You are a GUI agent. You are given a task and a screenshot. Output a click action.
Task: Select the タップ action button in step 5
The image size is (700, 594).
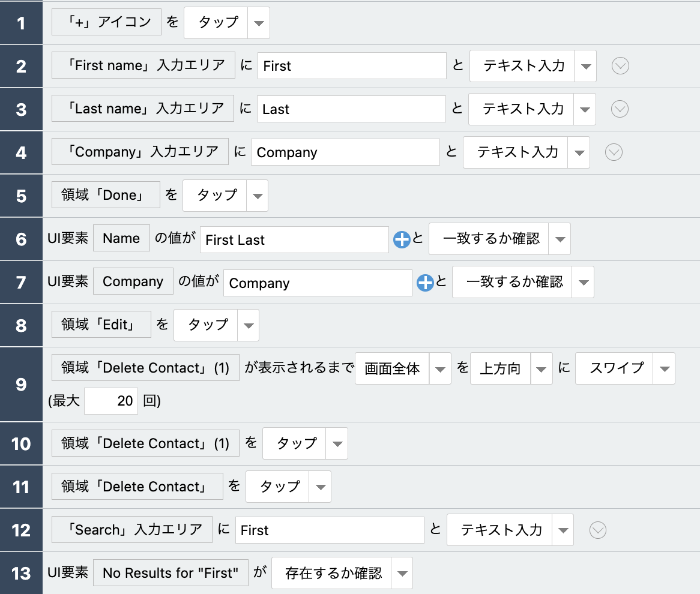point(215,196)
